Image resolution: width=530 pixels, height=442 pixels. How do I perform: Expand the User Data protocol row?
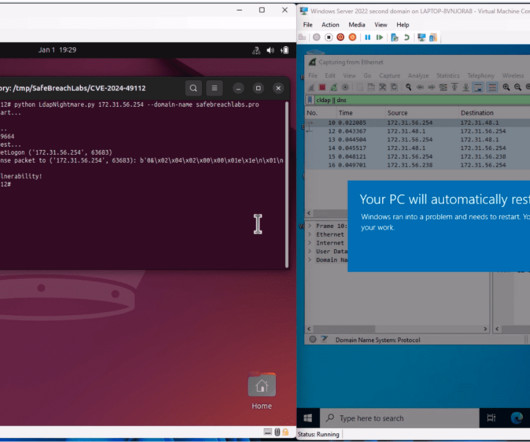click(310, 251)
